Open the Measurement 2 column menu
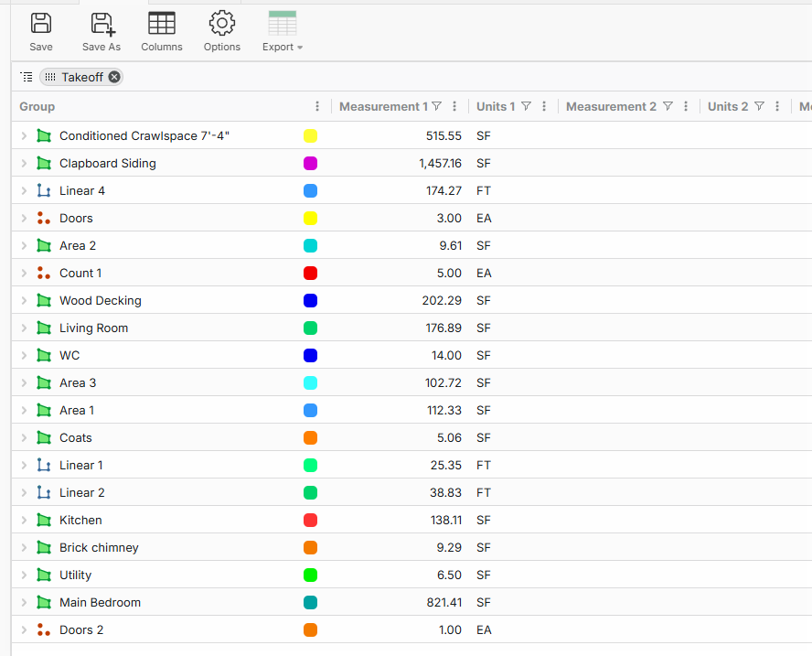The height and width of the screenshot is (656, 812). click(686, 106)
